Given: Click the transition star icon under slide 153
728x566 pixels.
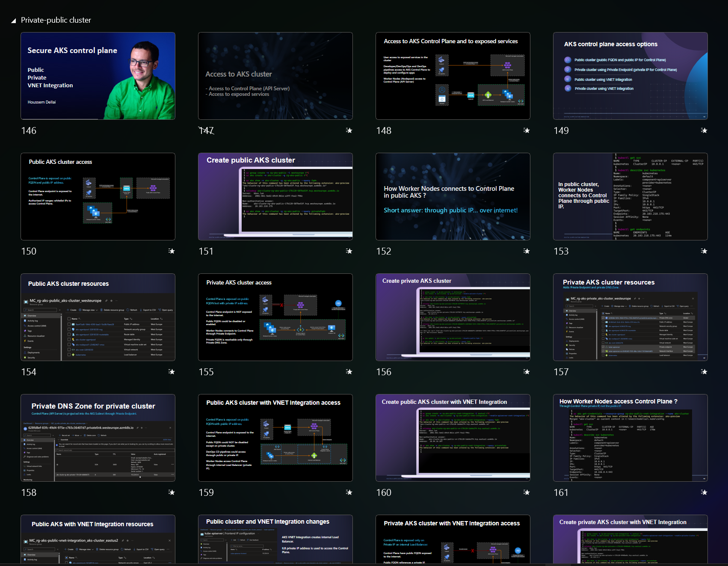Looking at the screenshot, I should (x=704, y=251).
